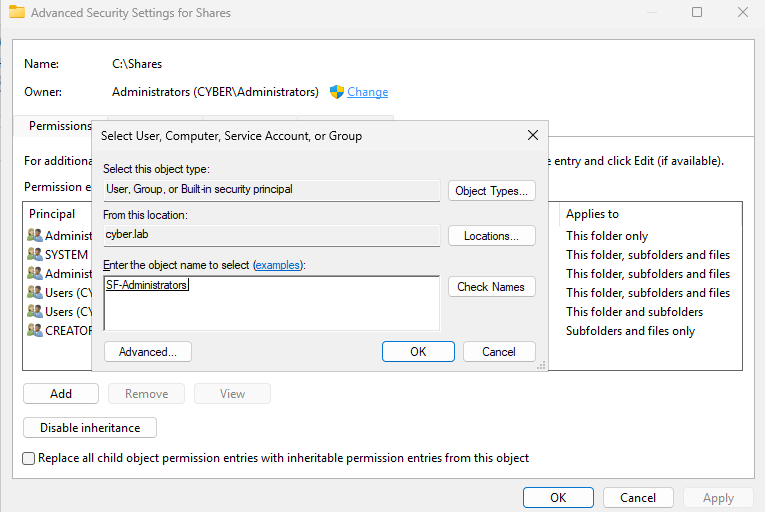The image size is (765, 512).
Task: Click the first Administrators principal icon
Action: [35, 236]
